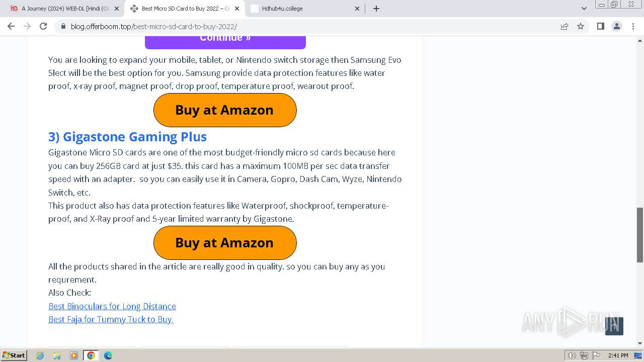This screenshot has height=362, width=644.
Task: Open the Windows Start menu
Action: point(14,355)
